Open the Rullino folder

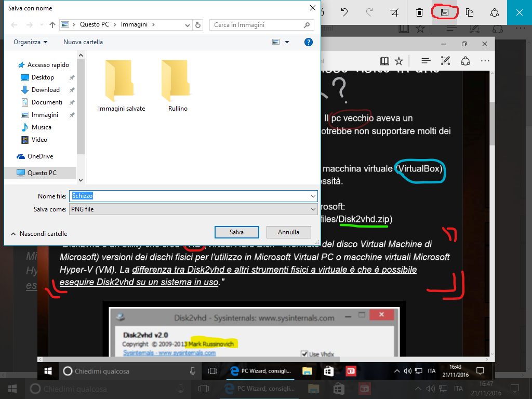tap(177, 83)
